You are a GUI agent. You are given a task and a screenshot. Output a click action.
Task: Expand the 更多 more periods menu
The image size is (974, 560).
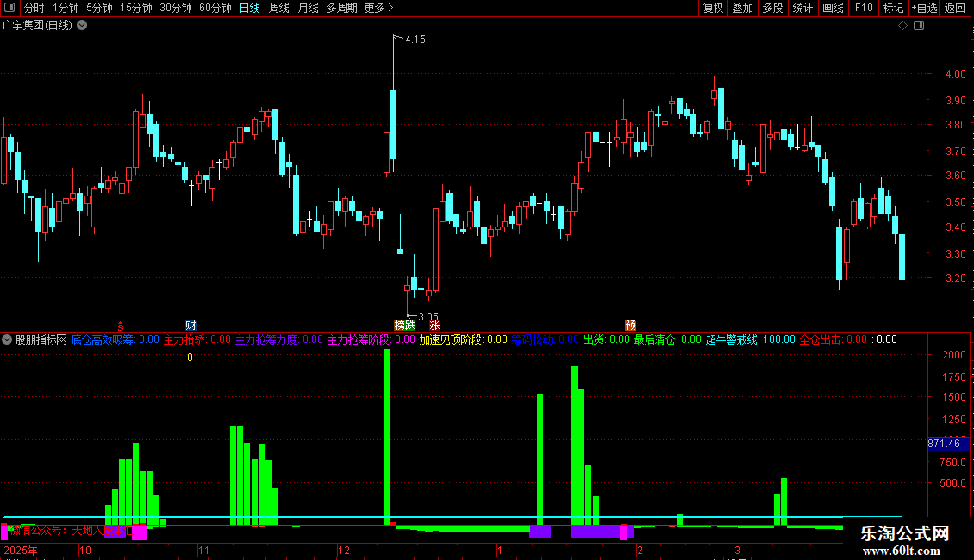(378, 8)
